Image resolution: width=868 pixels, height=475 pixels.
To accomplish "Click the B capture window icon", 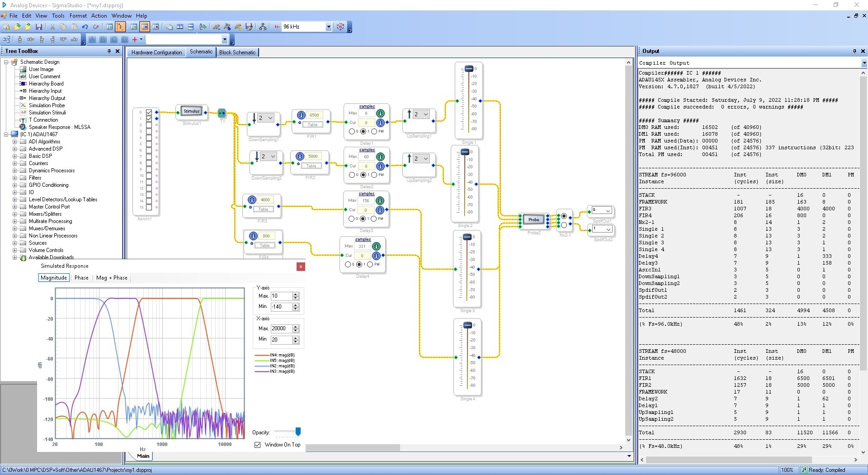I will coord(103,39).
